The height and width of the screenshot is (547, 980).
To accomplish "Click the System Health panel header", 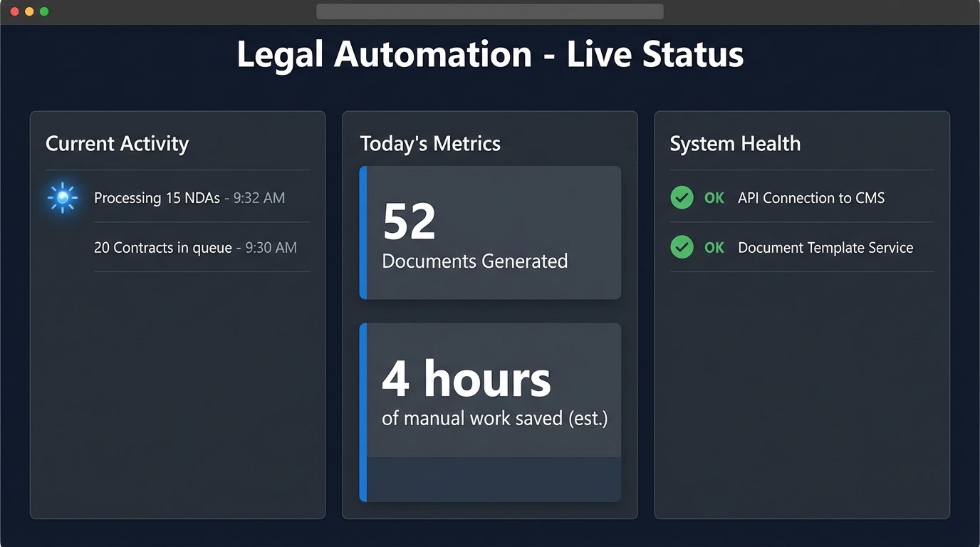I will coord(735,143).
